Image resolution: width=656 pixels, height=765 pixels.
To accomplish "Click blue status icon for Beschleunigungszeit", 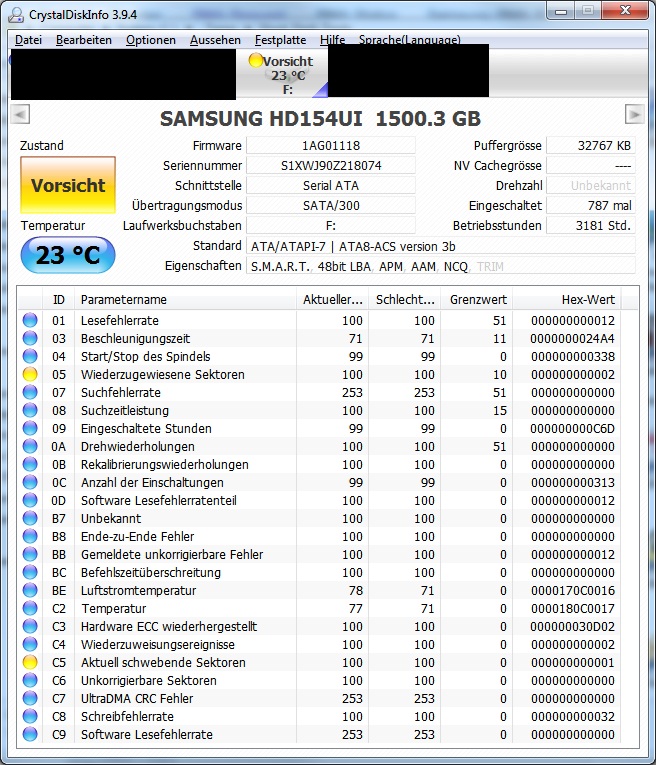I will (x=30, y=338).
